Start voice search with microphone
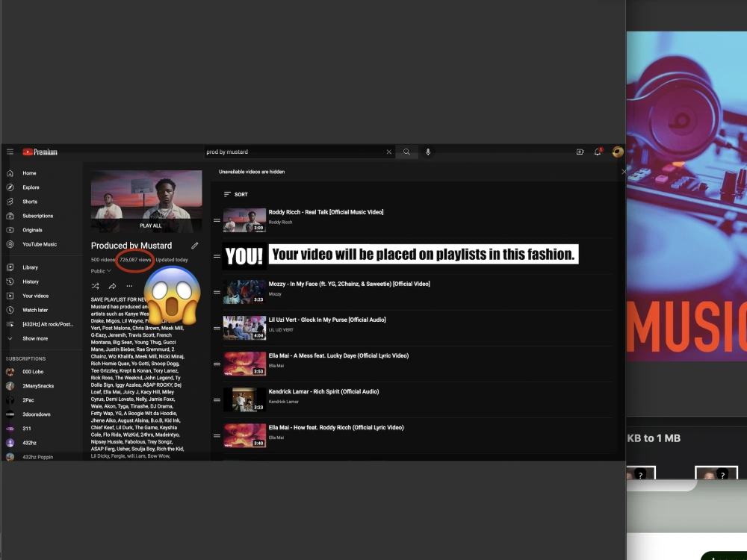The image size is (747, 560). click(428, 152)
